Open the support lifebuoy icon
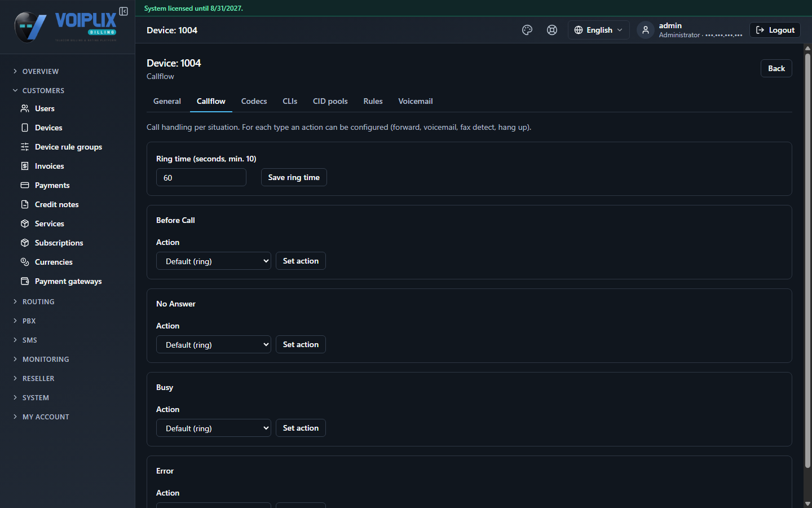Viewport: 812px width, 508px height. (x=552, y=30)
